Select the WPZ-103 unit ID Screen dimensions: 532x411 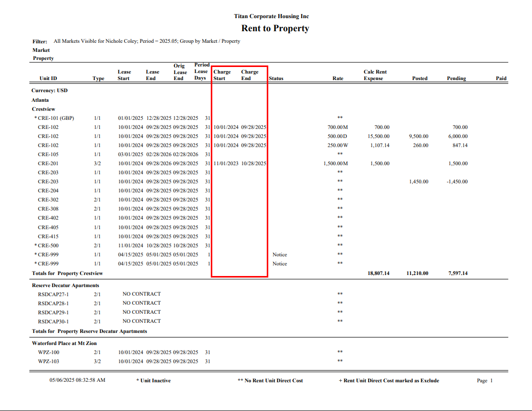[x=48, y=362]
